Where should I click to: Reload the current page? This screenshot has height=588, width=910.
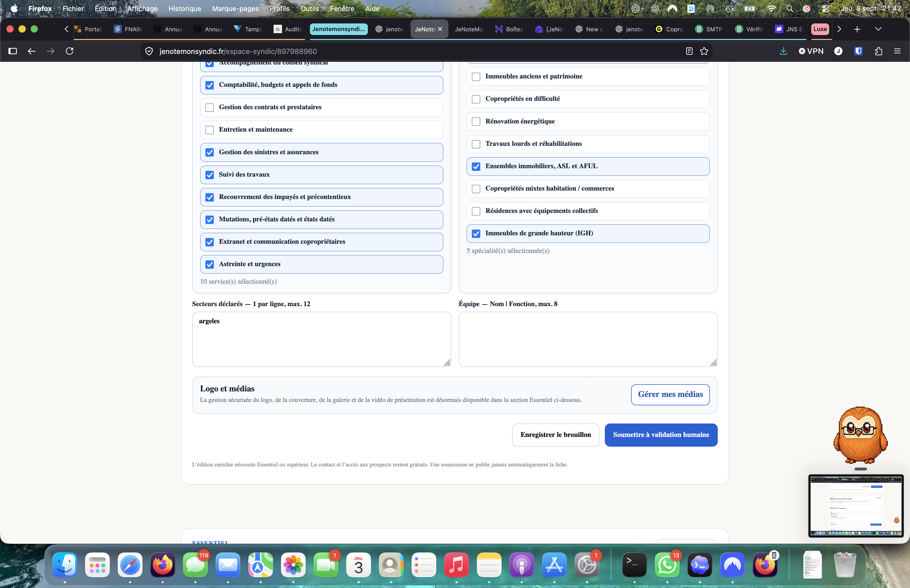click(x=70, y=51)
